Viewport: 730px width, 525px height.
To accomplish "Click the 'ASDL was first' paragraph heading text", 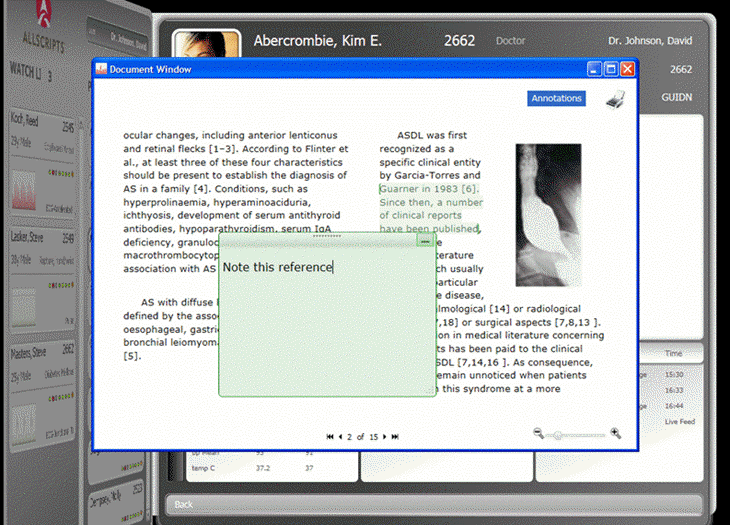I will pyautogui.click(x=432, y=135).
